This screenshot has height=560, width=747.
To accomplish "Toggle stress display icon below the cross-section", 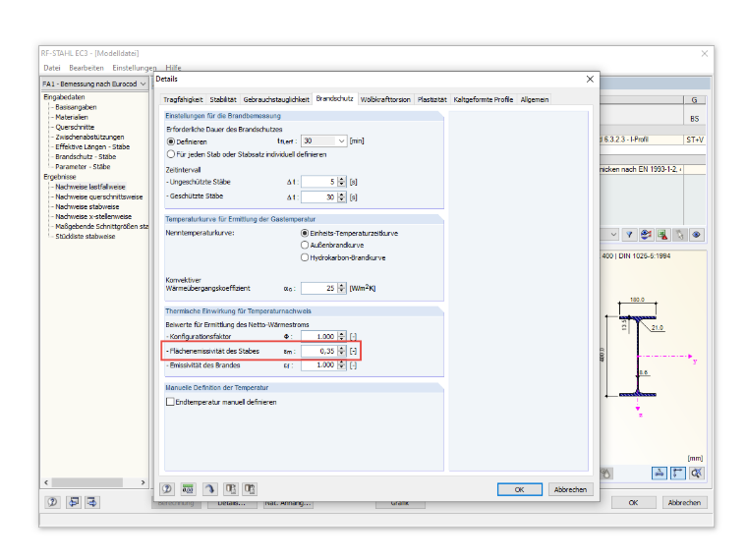I will point(660,473).
